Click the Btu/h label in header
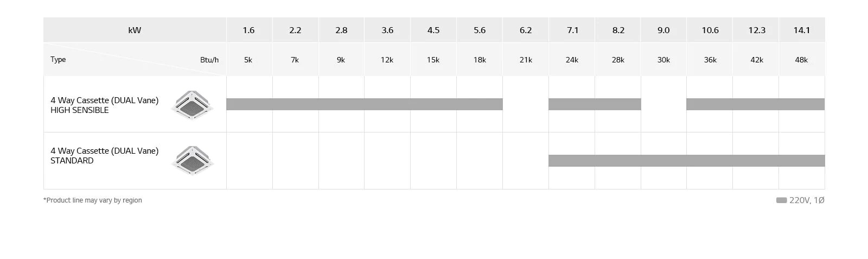This screenshot has height=259, width=868. [209, 60]
